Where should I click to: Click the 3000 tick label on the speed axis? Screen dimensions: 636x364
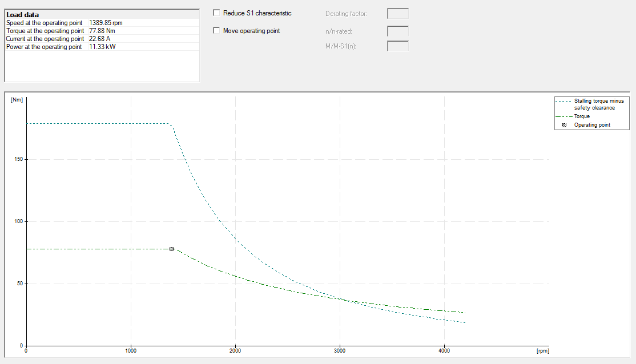click(340, 351)
